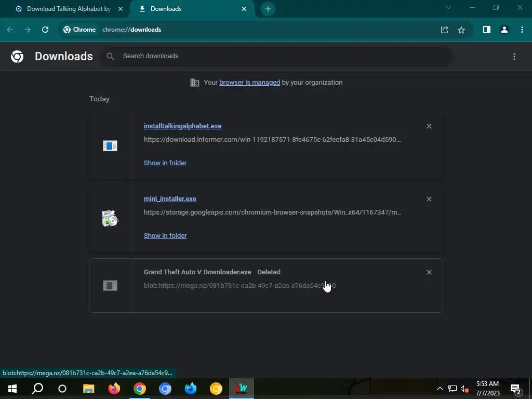Open Chrome's three-dot main menu
Viewport: 532px width, 399px height.
[522, 30]
